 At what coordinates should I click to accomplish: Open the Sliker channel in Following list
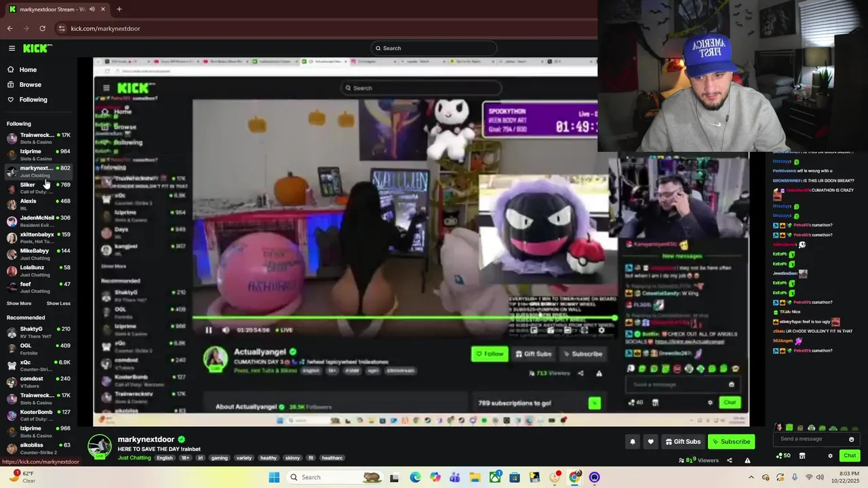point(38,188)
